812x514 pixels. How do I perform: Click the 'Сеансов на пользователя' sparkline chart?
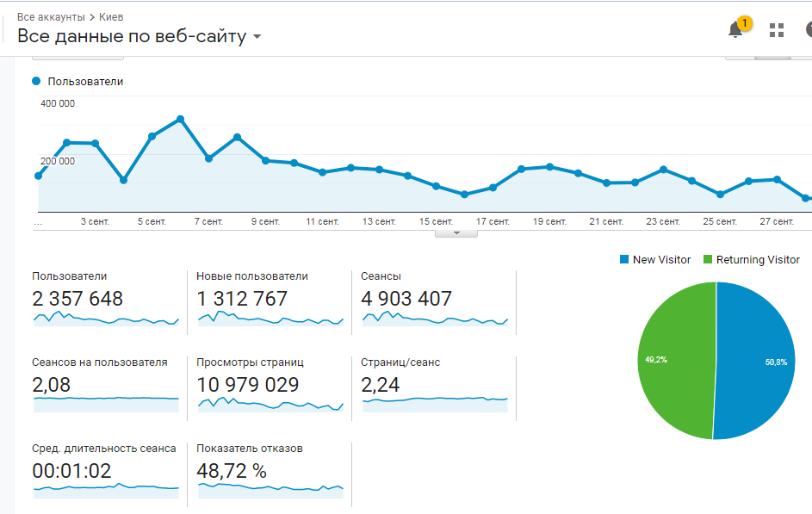click(x=106, y=405)
